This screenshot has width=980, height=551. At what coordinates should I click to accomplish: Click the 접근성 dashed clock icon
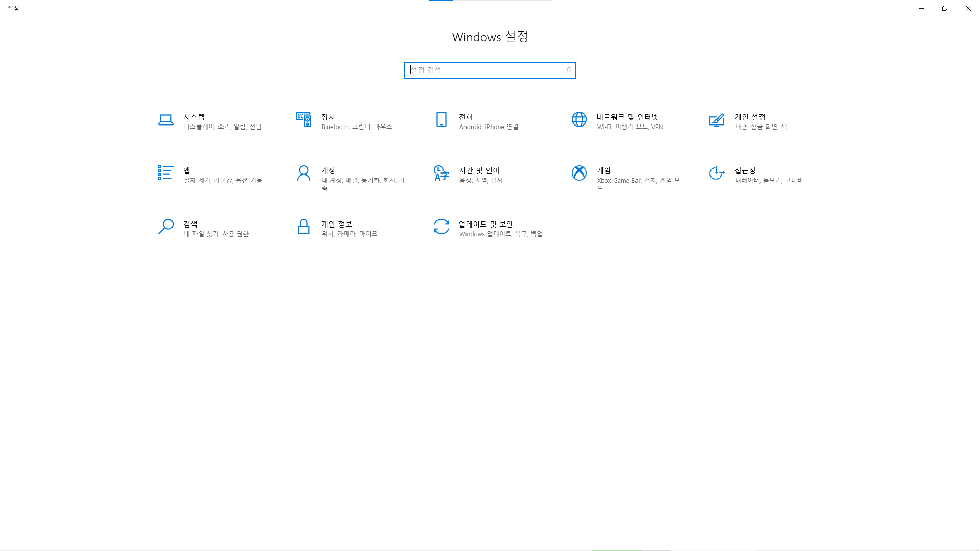(717, 173)
